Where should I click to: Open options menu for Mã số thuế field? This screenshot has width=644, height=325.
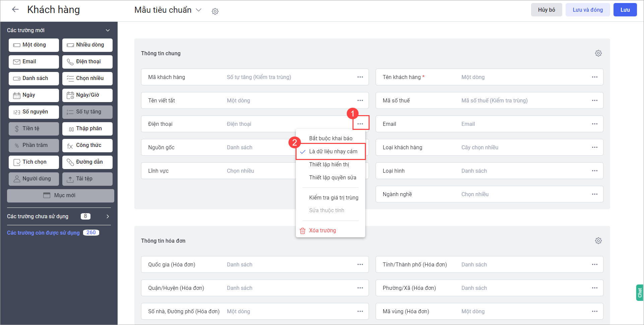(595, 100)
